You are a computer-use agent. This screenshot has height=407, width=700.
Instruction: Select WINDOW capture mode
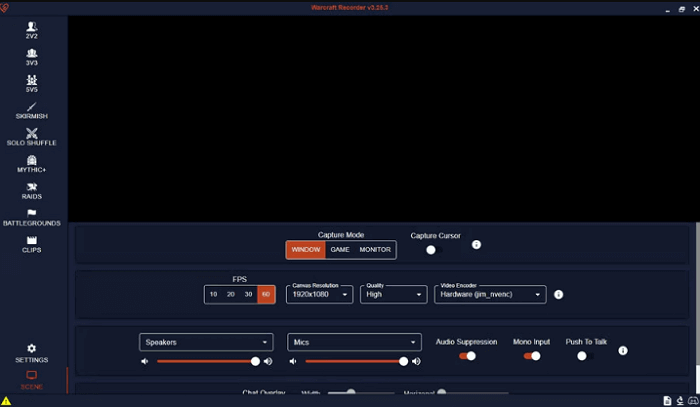pos(306,250)
